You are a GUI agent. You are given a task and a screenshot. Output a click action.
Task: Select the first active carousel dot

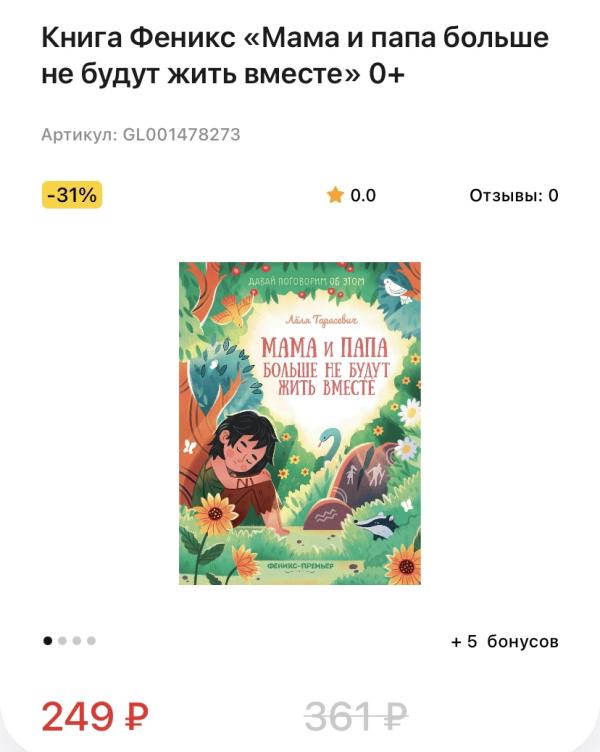tap(47, 641)
